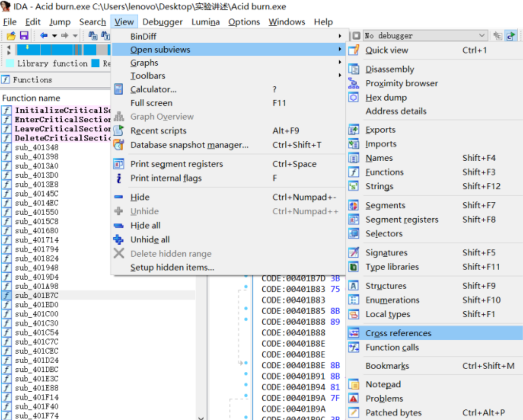Click the navigation band left arrow
Image resolution: width=523 pixels, height=420 pixels.
8,47
